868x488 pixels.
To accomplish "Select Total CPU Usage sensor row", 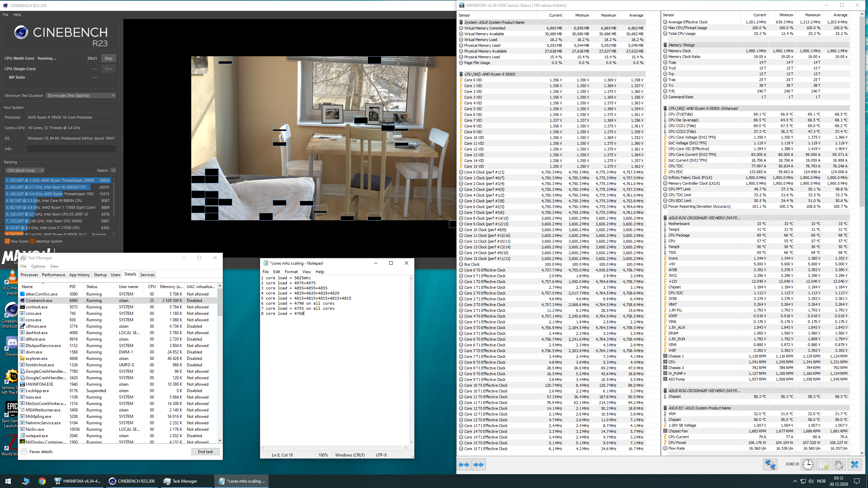I will pos(756,34).
